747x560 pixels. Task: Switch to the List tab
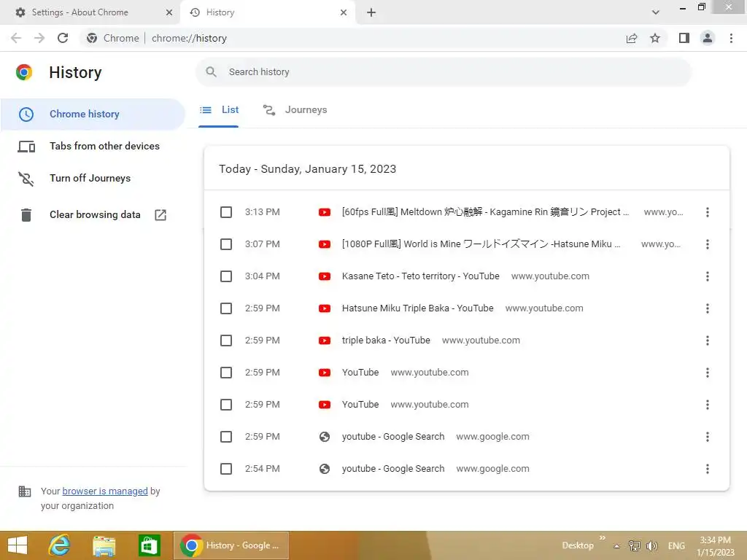219,110
